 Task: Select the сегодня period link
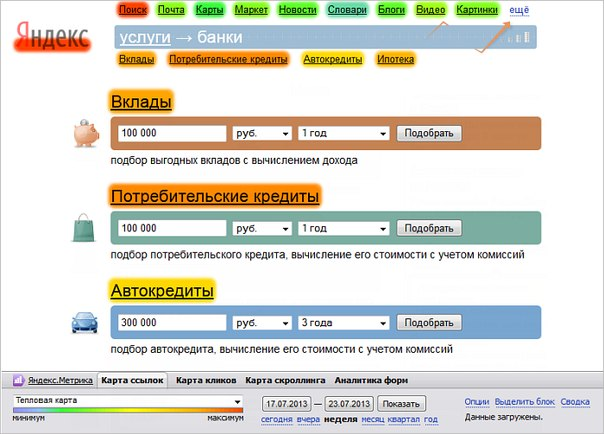click(x=277, y=419)
